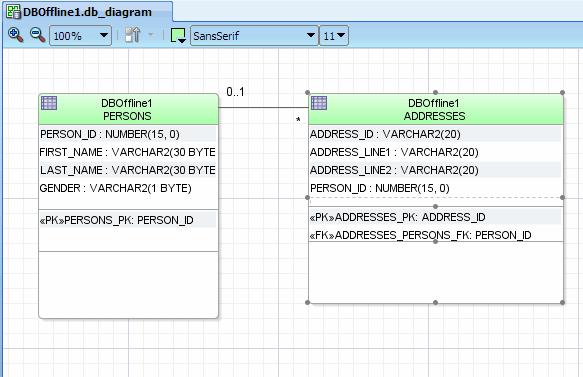Click the diagram file icon in tab
The height and width of the screenshot is (377, 583).
click(13, 12)
